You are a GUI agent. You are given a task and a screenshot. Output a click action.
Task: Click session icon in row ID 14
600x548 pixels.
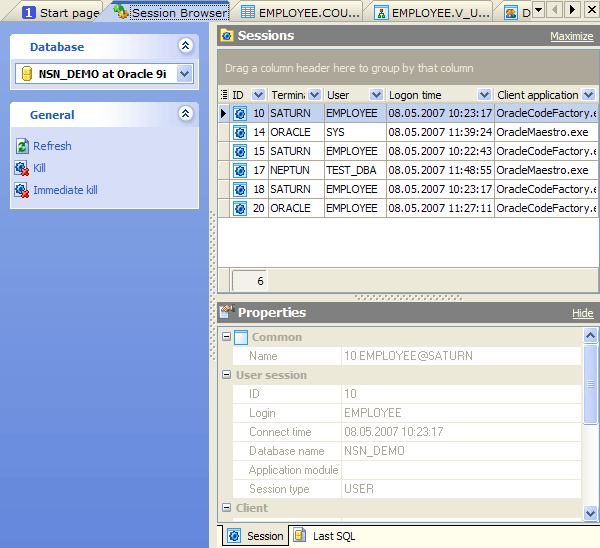[x=240, y=132]
